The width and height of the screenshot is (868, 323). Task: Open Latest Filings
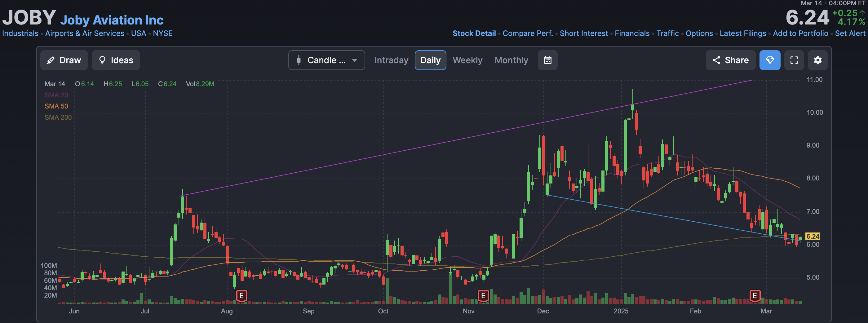(x=743, y=33)
